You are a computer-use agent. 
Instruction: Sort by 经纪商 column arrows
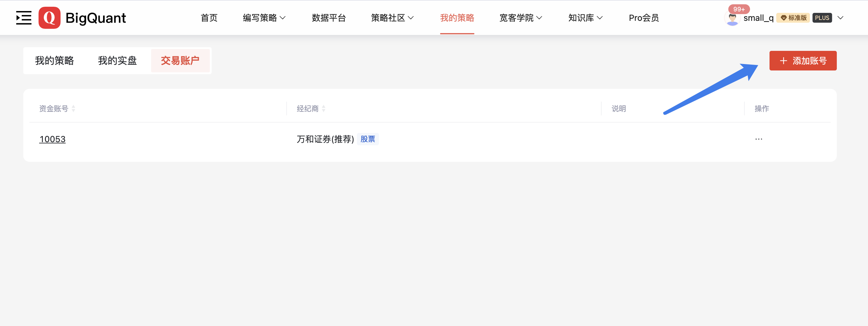coord(324,109)
